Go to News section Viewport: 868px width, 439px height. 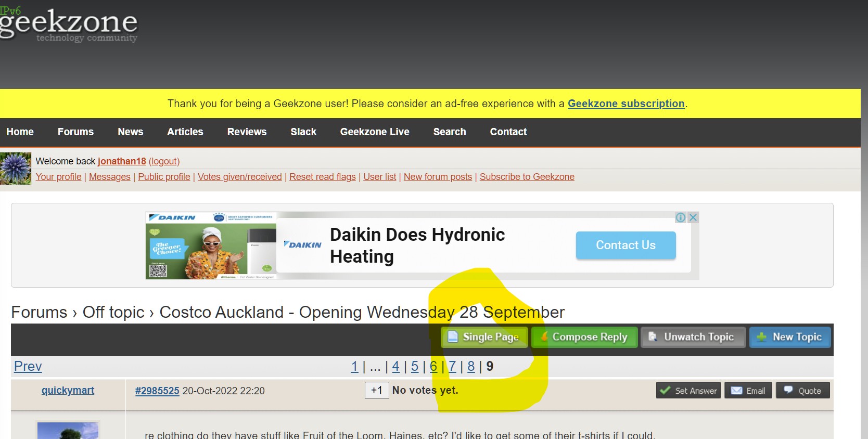(130, 132)
